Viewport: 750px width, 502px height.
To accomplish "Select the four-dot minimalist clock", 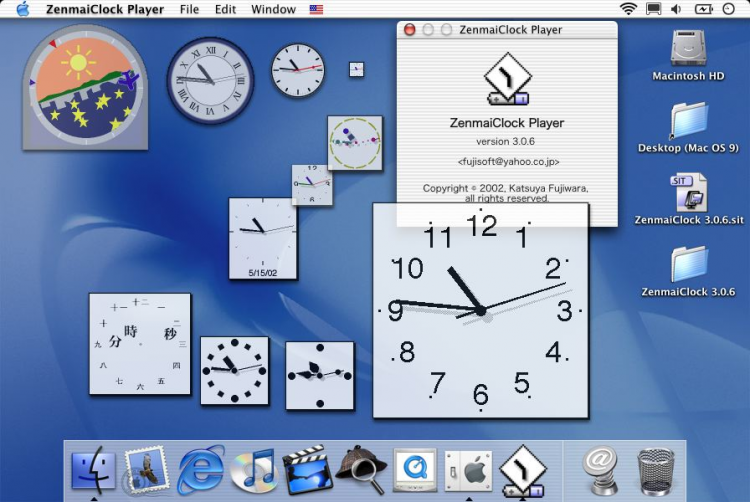I will tap(320, 375).
